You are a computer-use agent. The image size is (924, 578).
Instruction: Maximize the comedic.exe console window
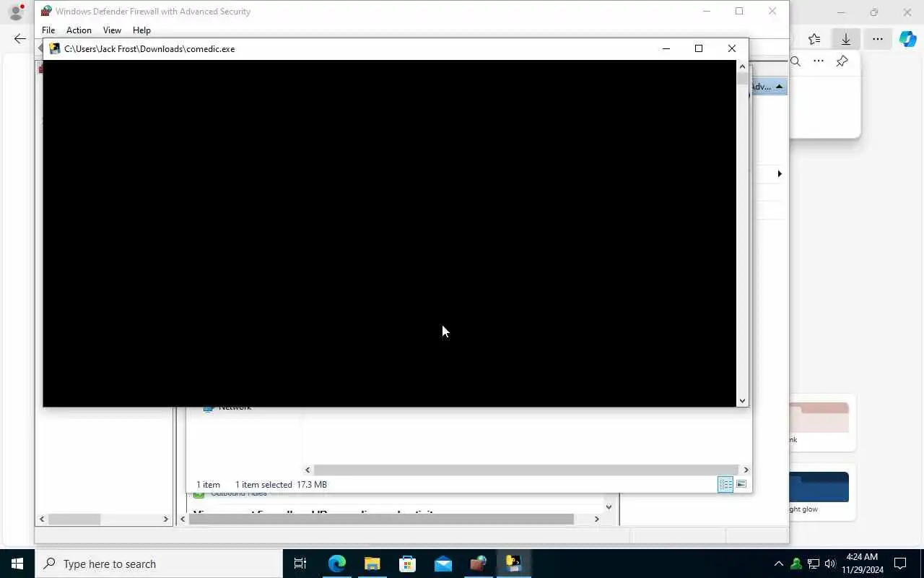(x=699, y=49)
